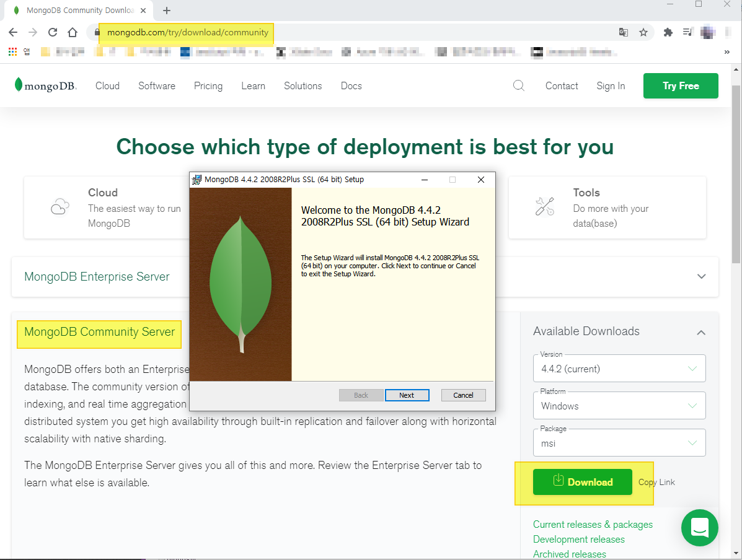
Task: Click the Copy Link text
Action: (x=656, y=482)
